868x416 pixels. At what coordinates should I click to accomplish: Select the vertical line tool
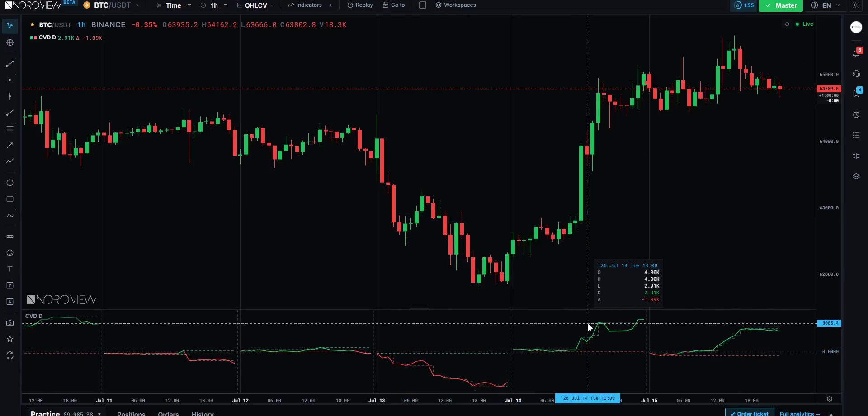(x=10, y=96)
